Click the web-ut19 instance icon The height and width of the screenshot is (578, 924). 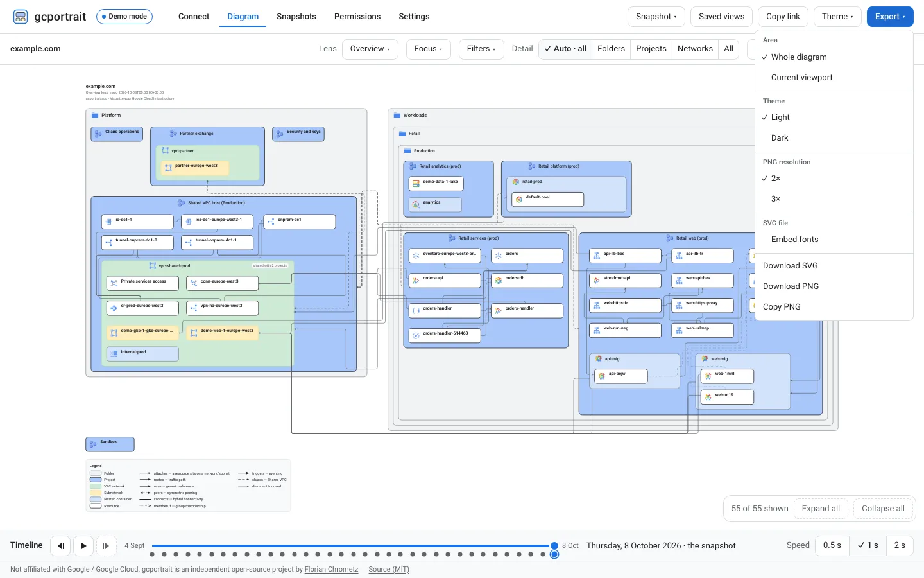[708, 397]
